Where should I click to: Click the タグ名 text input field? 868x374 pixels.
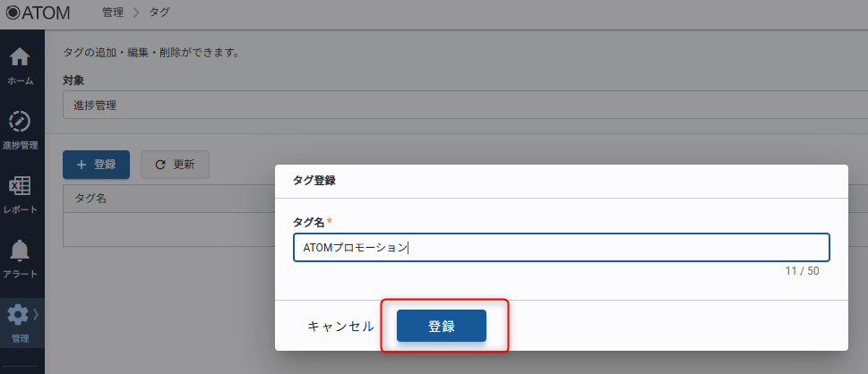tap(561, 248)
